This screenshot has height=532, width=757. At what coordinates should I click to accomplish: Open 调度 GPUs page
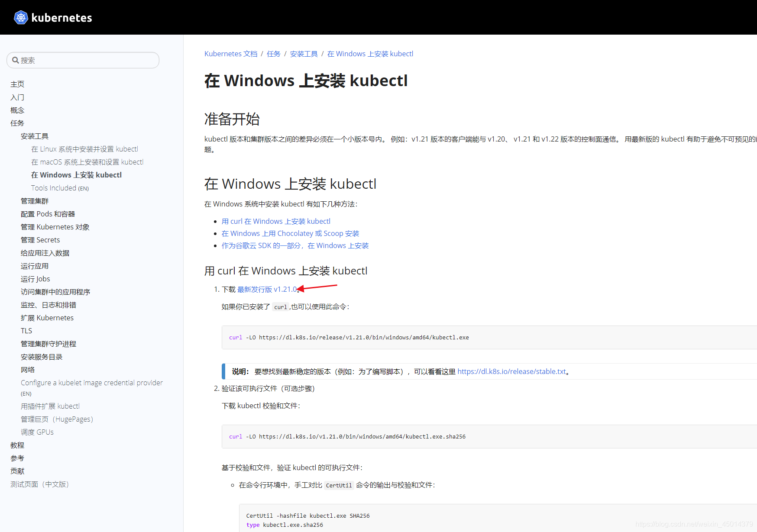pyautogui.click(x=37, y=432)
